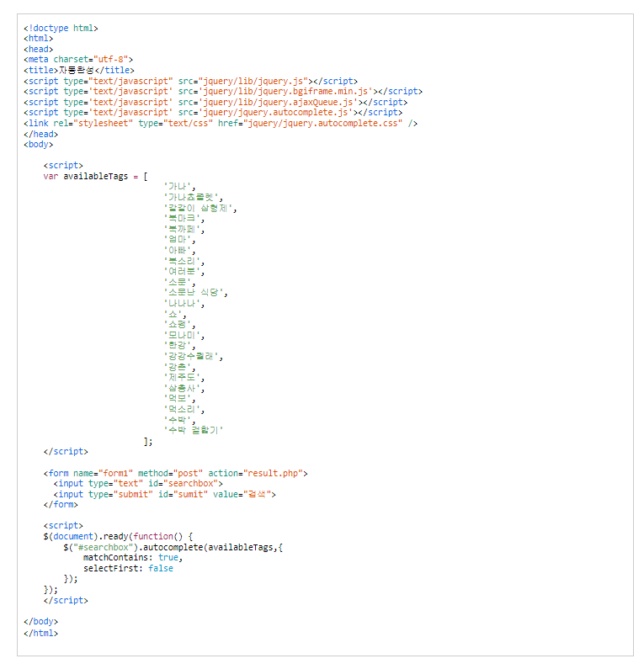Click the '수박' array entry
Screen dimensions: 644x669
point(179,420)
